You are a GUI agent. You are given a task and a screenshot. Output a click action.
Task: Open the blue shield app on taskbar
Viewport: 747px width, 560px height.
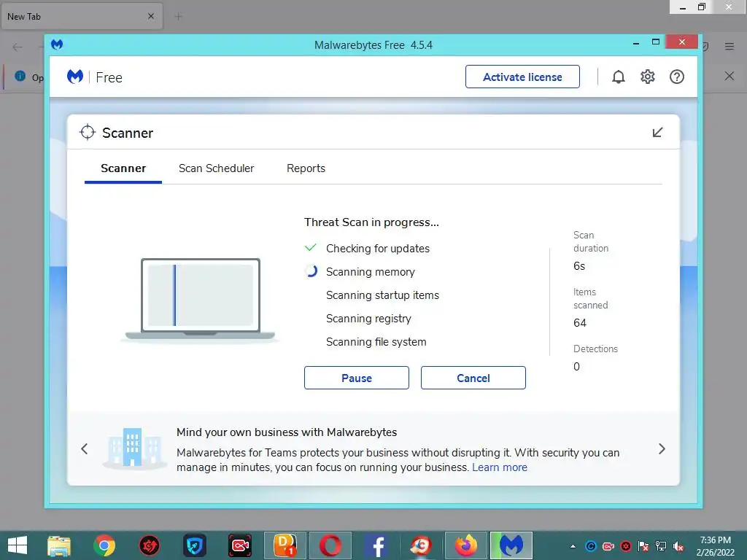click(194, 545)
